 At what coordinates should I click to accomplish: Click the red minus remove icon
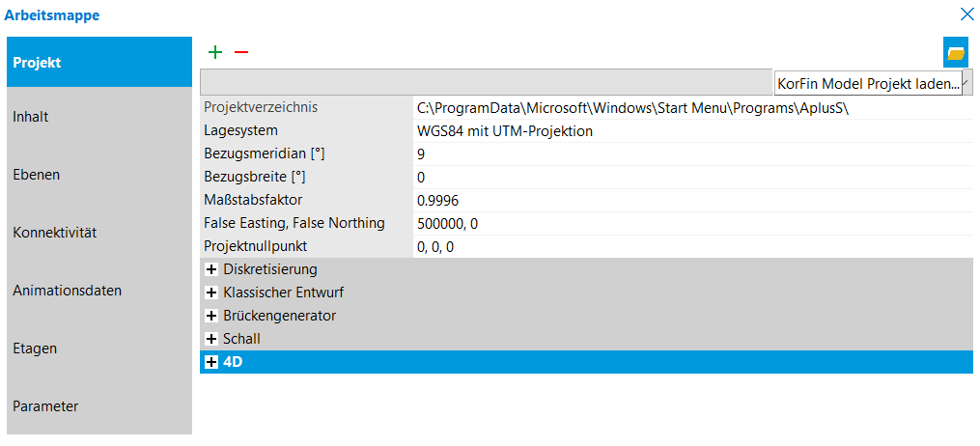[241, 52]
